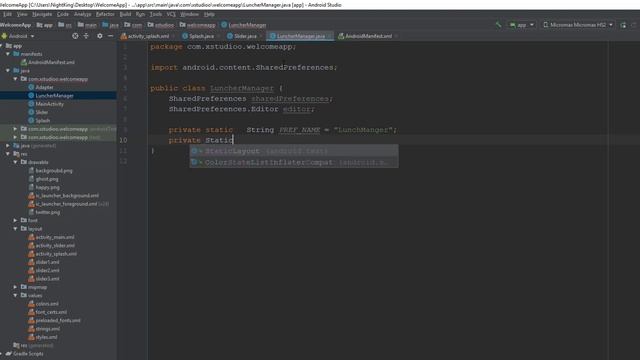Open the Tools menu

156,14
